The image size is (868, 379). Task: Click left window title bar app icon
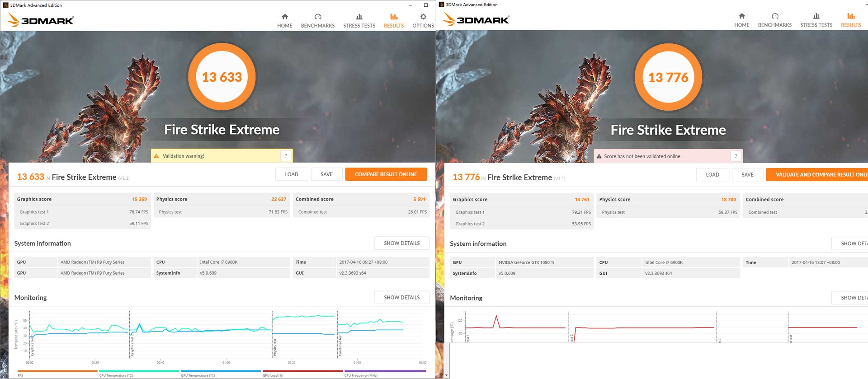[x=5, y=5]
